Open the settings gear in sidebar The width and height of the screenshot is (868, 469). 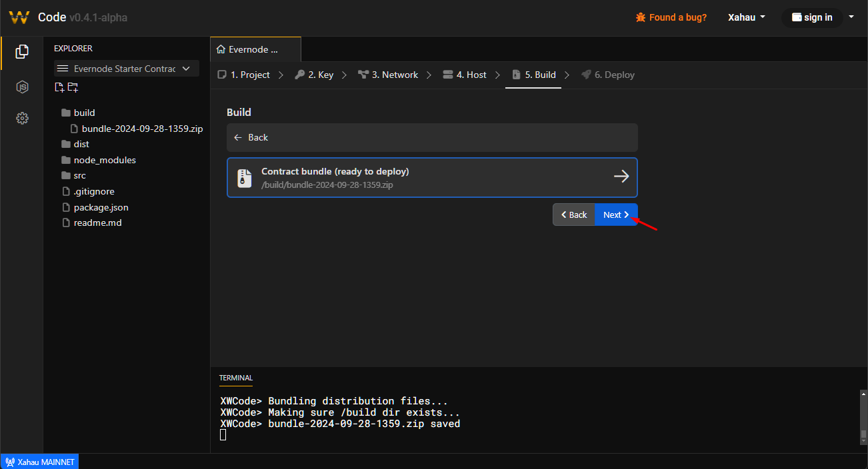pyautogui.click(x=22, y=119)
